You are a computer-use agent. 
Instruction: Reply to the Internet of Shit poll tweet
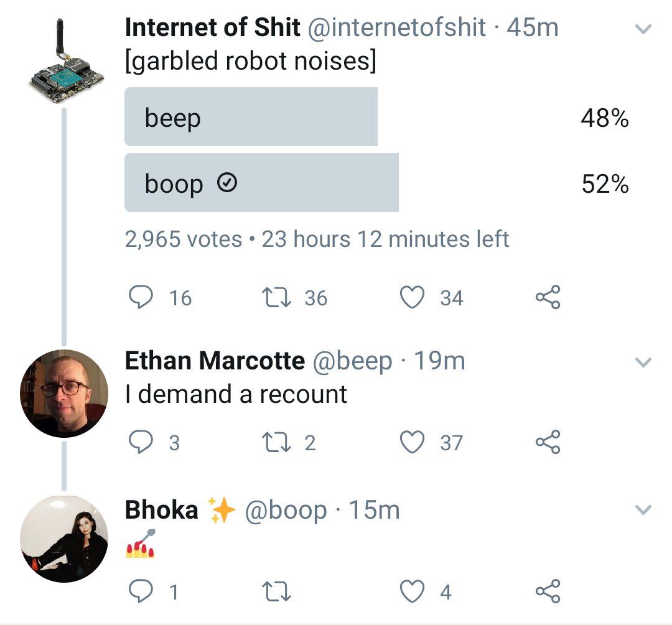[141, 297]
